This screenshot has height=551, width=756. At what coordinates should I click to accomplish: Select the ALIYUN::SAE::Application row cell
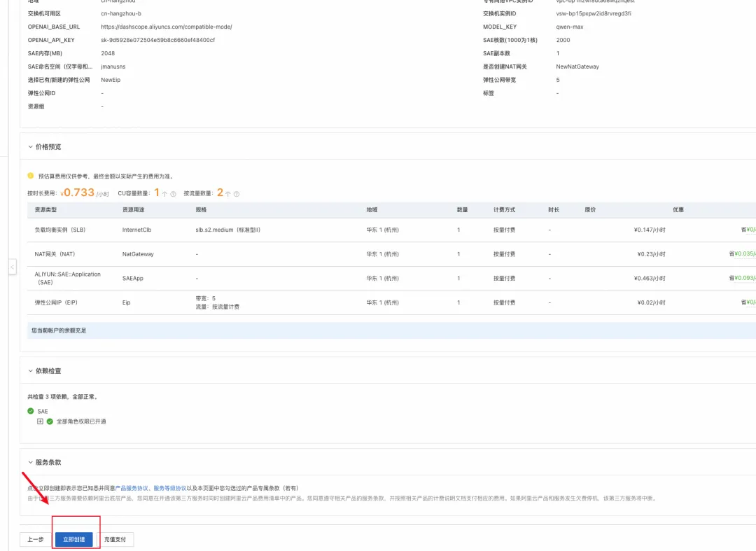click(67, 278)
